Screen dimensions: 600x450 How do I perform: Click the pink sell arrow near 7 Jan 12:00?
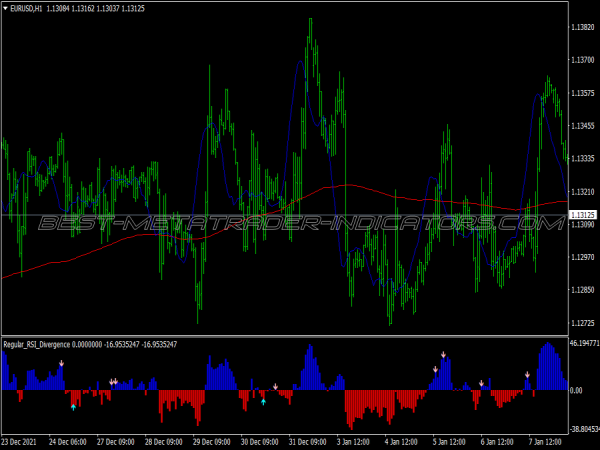point(527,375)
